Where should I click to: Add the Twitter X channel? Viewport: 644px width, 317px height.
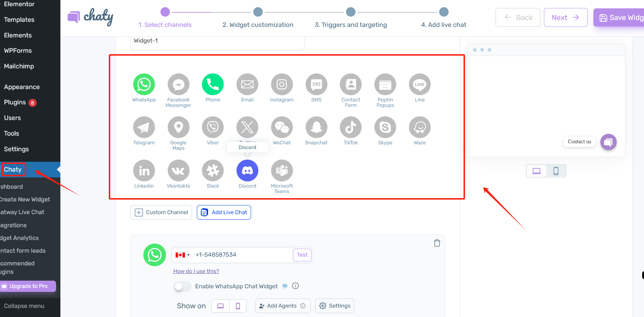[247, 127]
